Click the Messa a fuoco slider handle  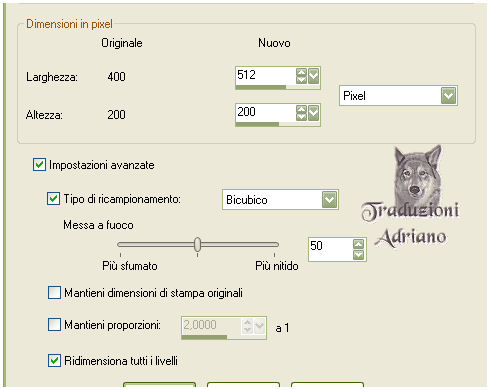(x=197, y=244)
